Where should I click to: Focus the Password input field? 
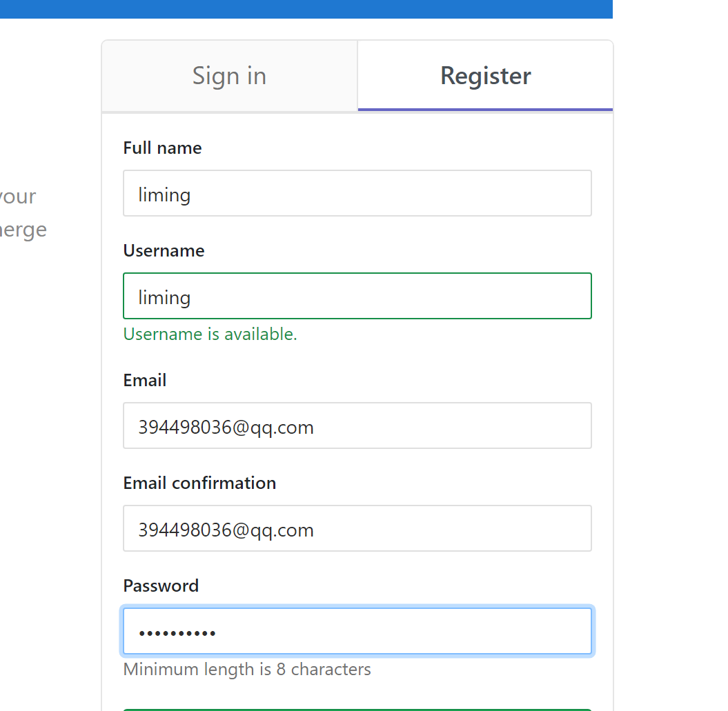click(357, 630)
